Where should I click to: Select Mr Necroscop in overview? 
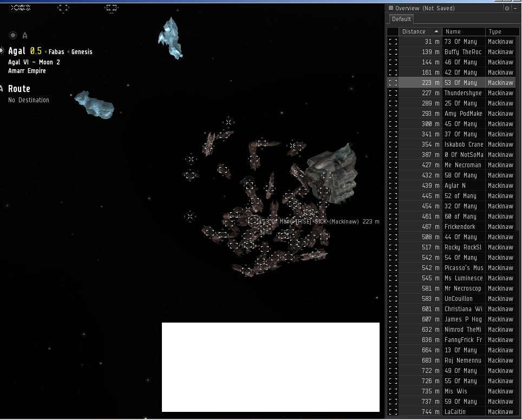coord(451,288)
